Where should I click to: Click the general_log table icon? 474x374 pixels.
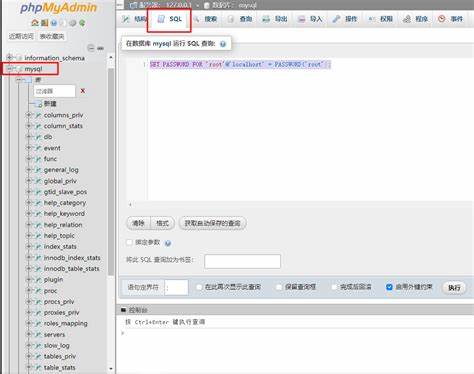click(38, 170)
